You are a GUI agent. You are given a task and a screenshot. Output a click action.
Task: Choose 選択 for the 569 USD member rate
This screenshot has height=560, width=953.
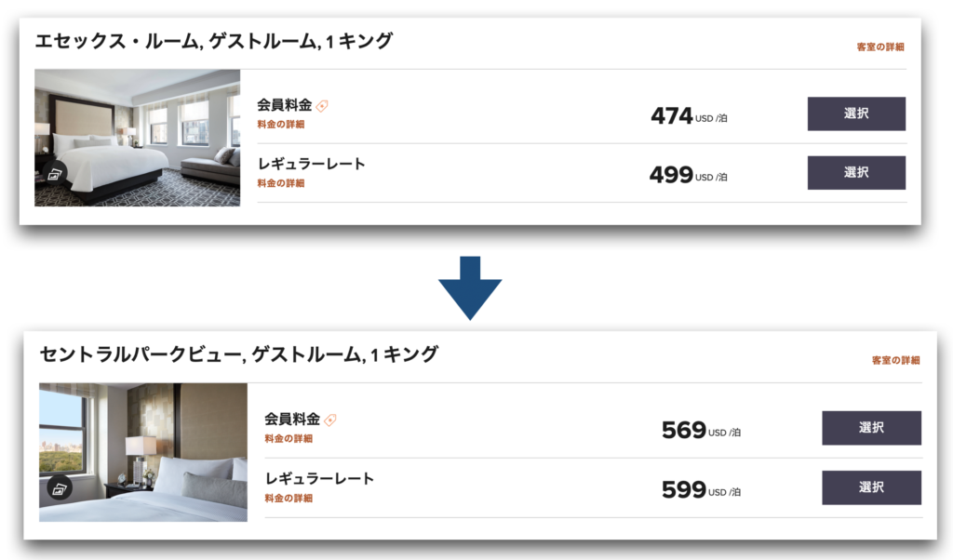click(x=871, y=428)
